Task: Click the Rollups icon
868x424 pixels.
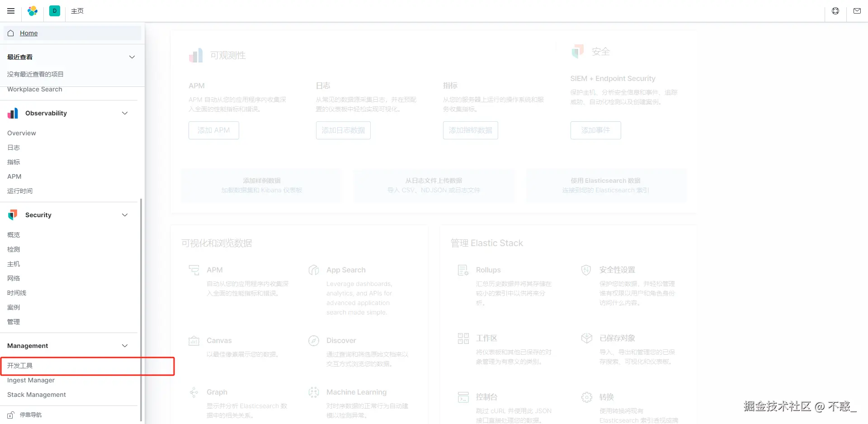Action: pyautogui.click(x=463, y=270)
